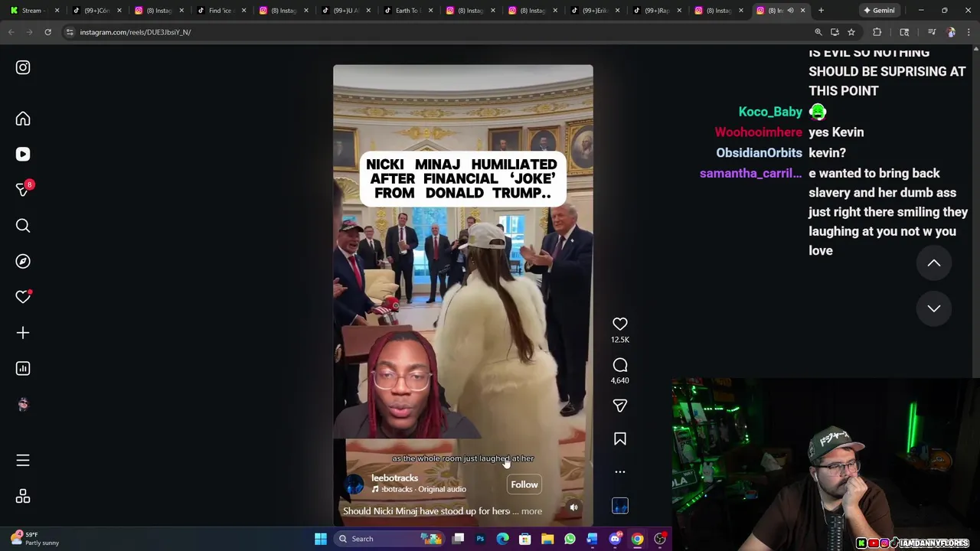Open the leebotracks profile picture
The height and width of the screenshot is (551, 980).
354,484
